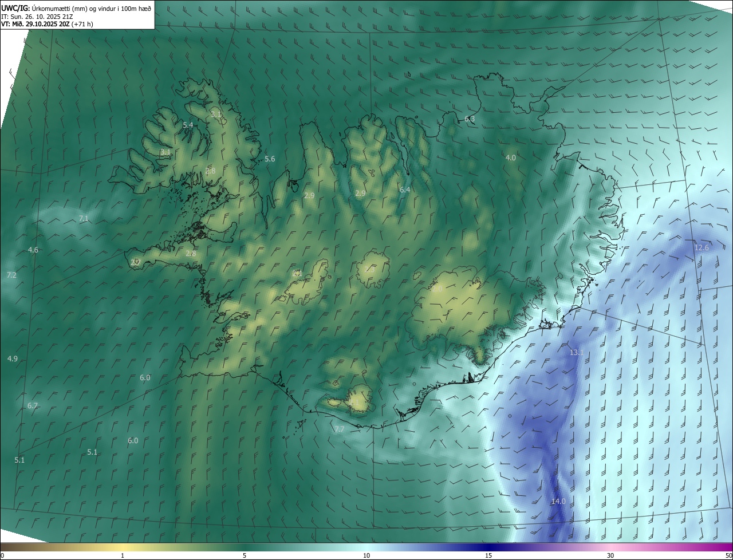Click the pink color bar band at tick 30
This screenshot has height=560, width=733.
point(610,547)
